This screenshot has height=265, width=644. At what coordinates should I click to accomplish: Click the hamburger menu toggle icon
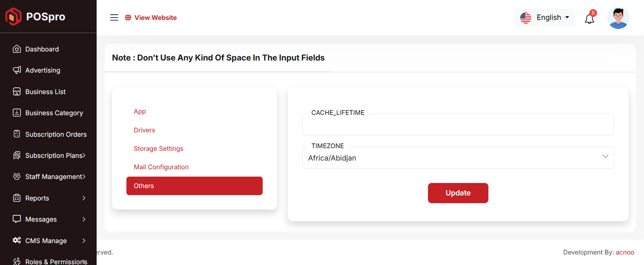click(114, 18)
